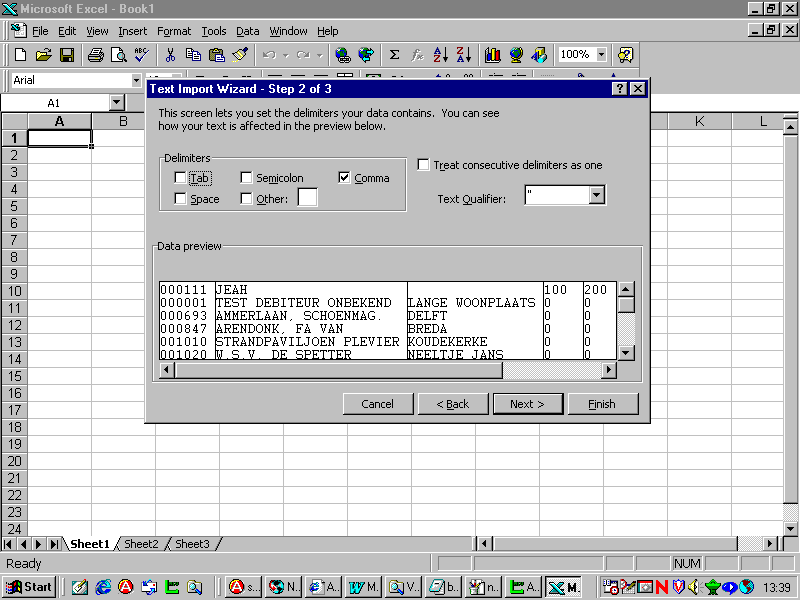800x600 pixels.
Task: Click the Sort Ascending icon
Action: point(441,55)
